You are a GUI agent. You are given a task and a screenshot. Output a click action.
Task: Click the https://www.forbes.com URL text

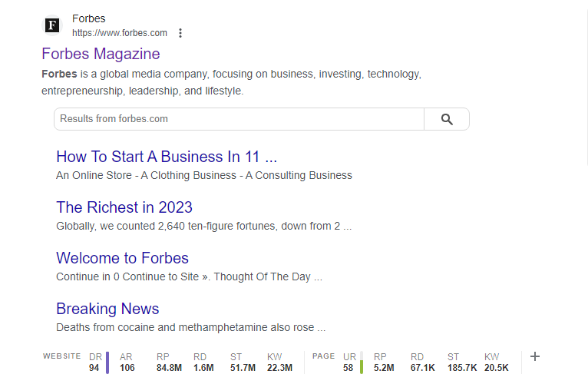tap(120, 33)
